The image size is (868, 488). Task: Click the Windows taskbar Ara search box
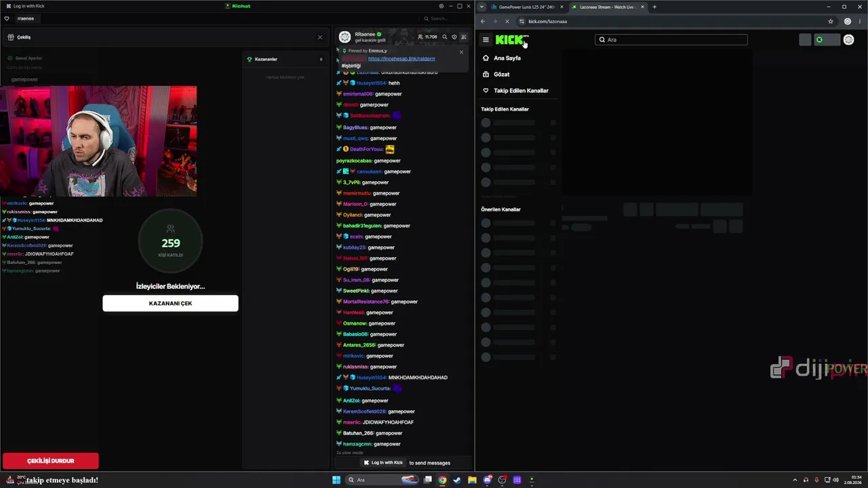tap(383, 480)
